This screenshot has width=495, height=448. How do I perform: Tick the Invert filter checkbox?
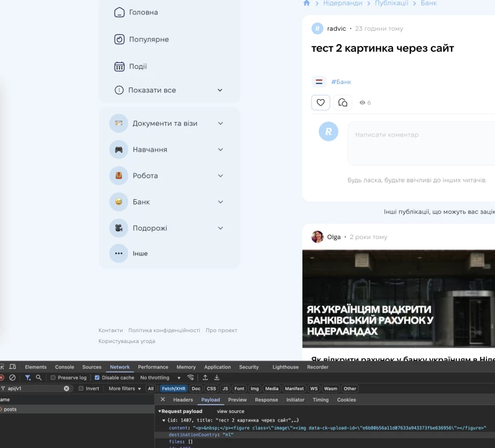pyautogui.click(x=81, y=388)
